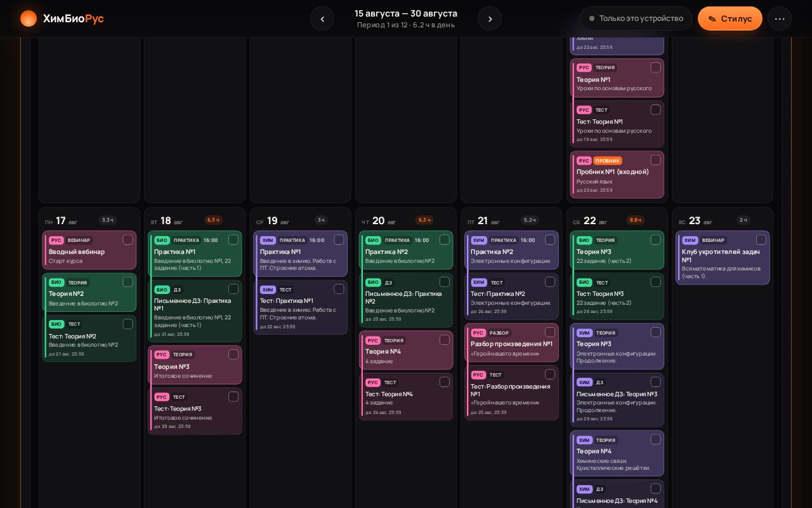Viewport: 812px width, 508px height.
Task: Enable the Стилус stylus mode button
Action: click(x=730, y=18)
